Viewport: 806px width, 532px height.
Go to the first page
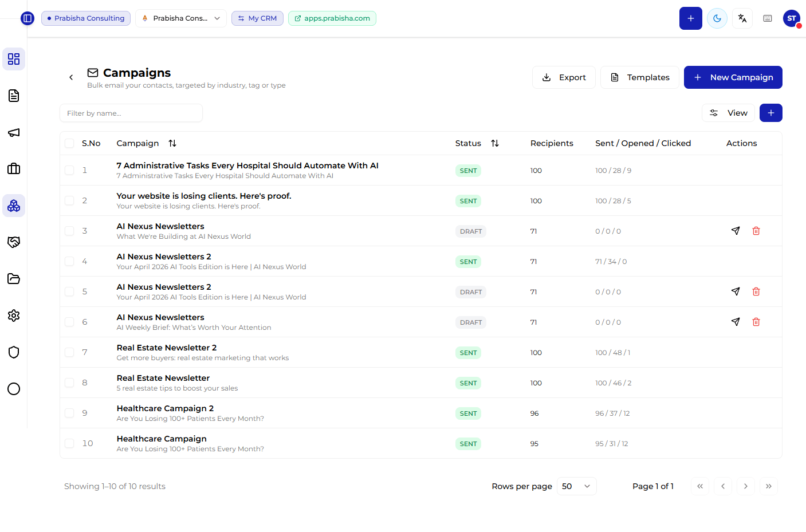pos(700,486)
